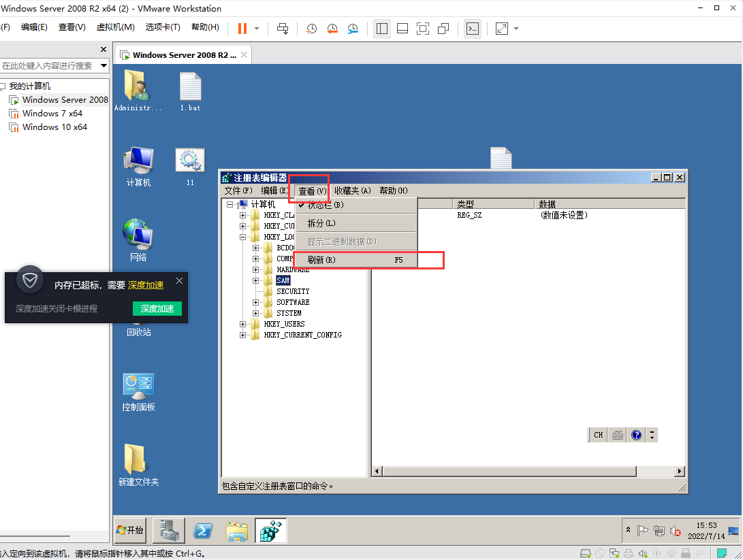Click the Registry Editor taskbar button

click(x=270, y=530)
